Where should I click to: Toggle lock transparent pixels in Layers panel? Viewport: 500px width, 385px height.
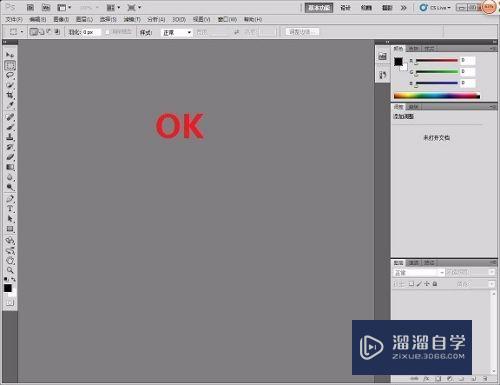[411, 284]
